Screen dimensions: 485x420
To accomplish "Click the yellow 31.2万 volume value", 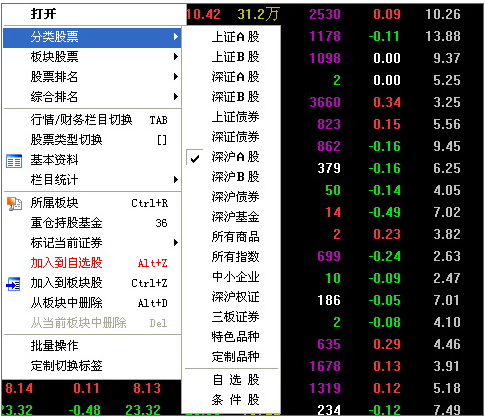I will 258,14.
